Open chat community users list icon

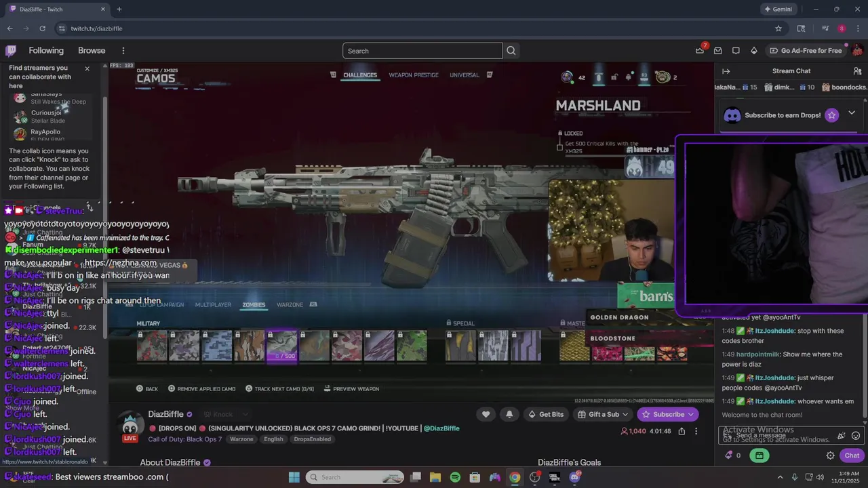tap(857, 71)
